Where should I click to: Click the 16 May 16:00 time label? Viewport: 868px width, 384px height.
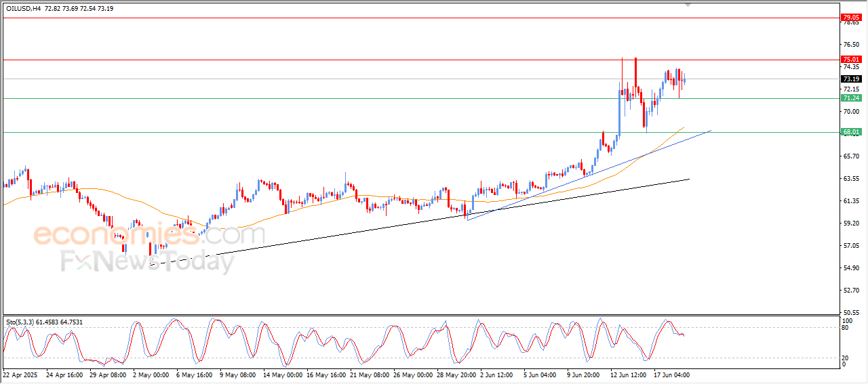pyautogui.click(x=325, y=374)
